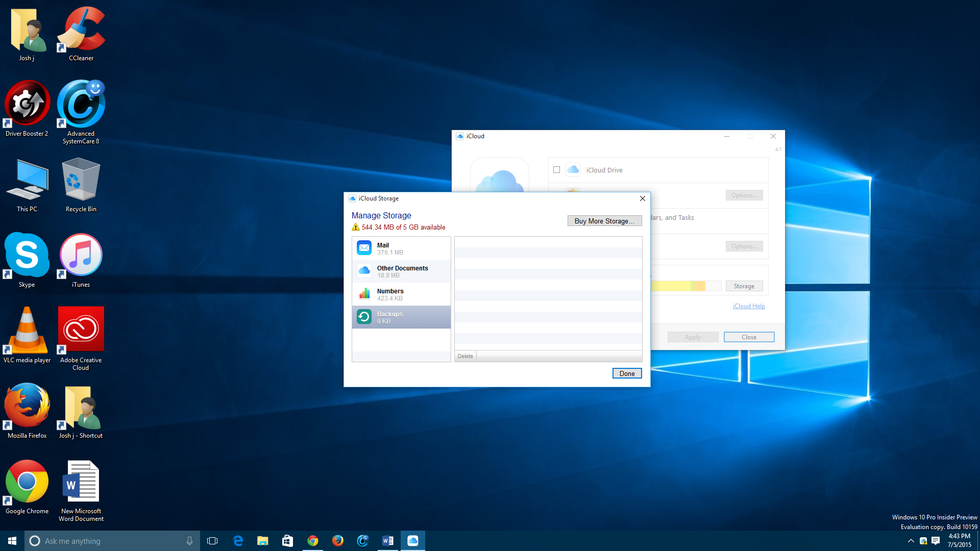The width and height of the screenshot is (980, 551).
Task: Click the iCloud storage usage bar
Action: (686, 286)
